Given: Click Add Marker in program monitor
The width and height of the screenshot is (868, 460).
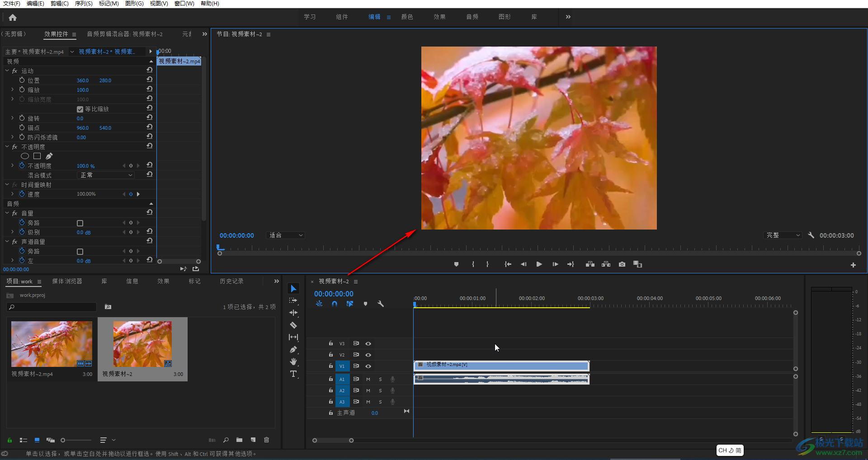Looking at the screenshot, I should click(456, 264).
